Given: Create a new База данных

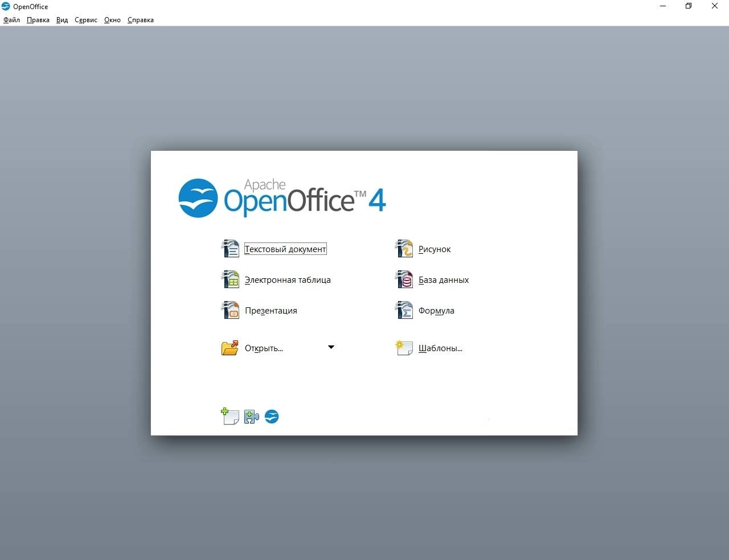Looking at the screenshot, I should point(444,280).
